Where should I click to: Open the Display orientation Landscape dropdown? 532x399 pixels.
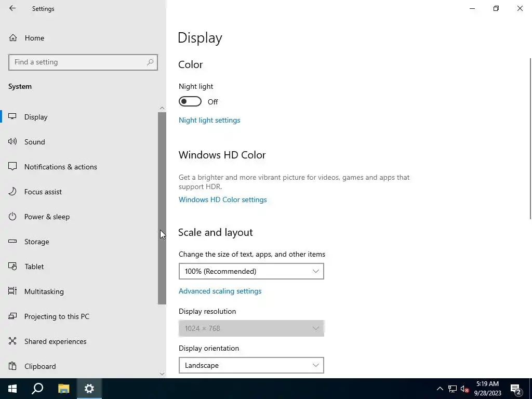[x=251, y=365]
